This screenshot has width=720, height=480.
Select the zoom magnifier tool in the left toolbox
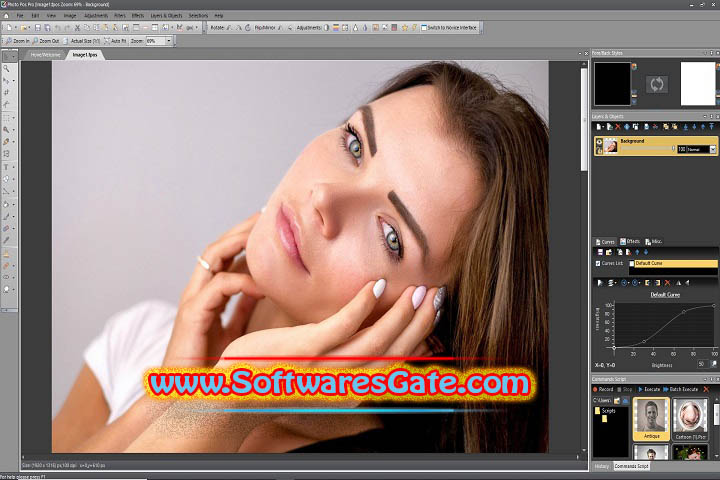point(6,68)
